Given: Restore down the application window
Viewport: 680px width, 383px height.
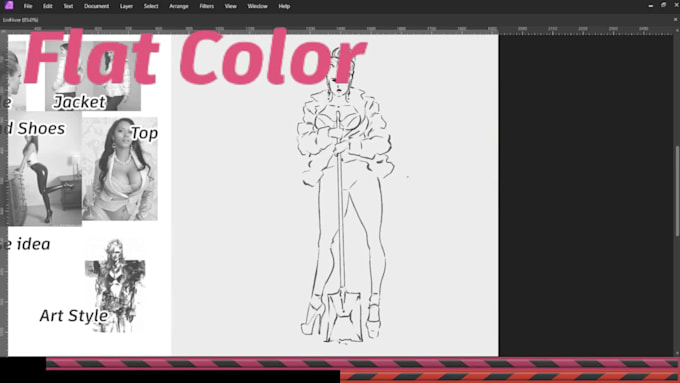Looking at the screenshot, I should pos(664,5).
